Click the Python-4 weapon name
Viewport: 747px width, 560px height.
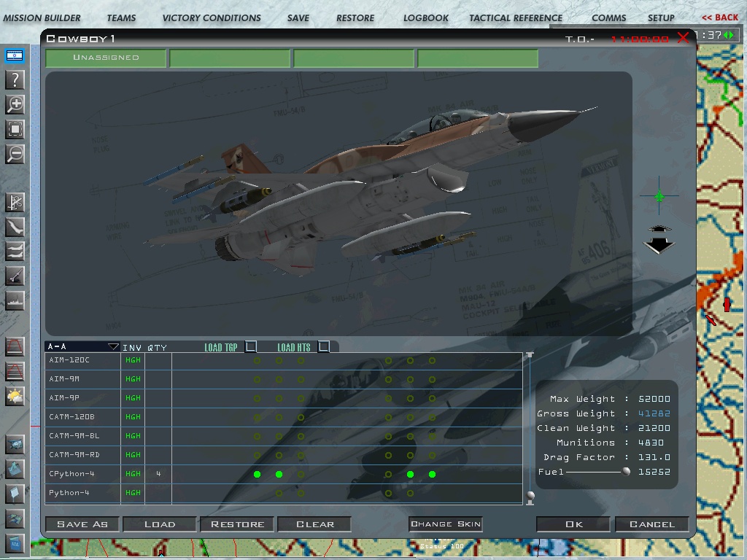tap(69, 493)
